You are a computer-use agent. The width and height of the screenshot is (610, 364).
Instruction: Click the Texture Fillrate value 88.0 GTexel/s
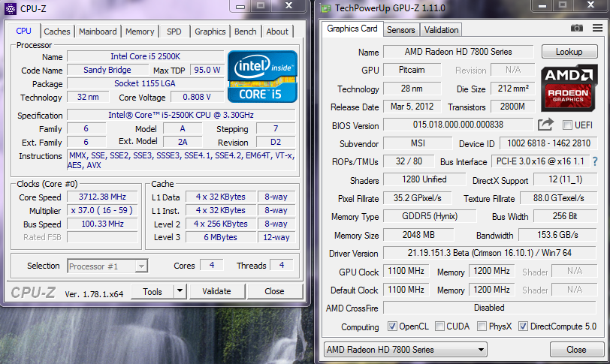559,198
